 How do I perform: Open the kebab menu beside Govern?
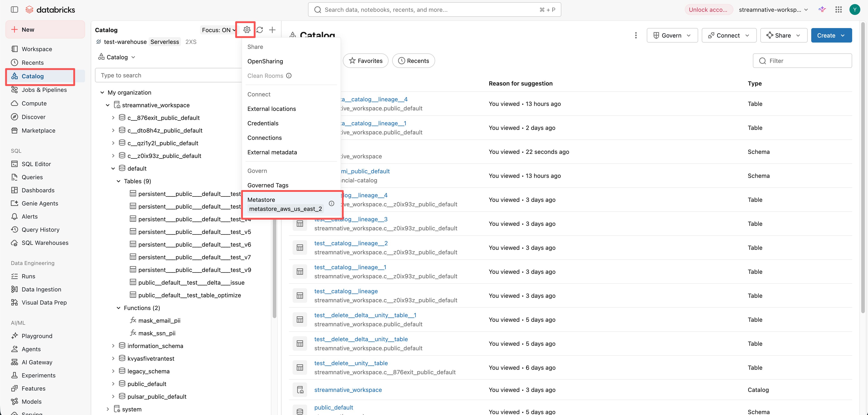[x=636, y=35]
